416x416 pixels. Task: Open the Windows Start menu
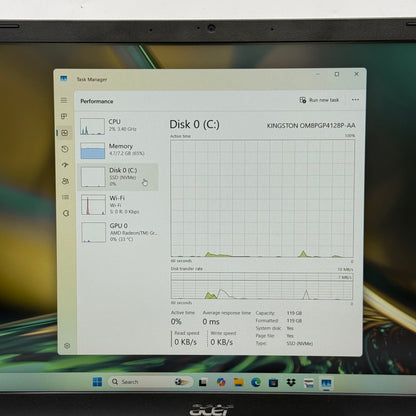coord(97,382)
